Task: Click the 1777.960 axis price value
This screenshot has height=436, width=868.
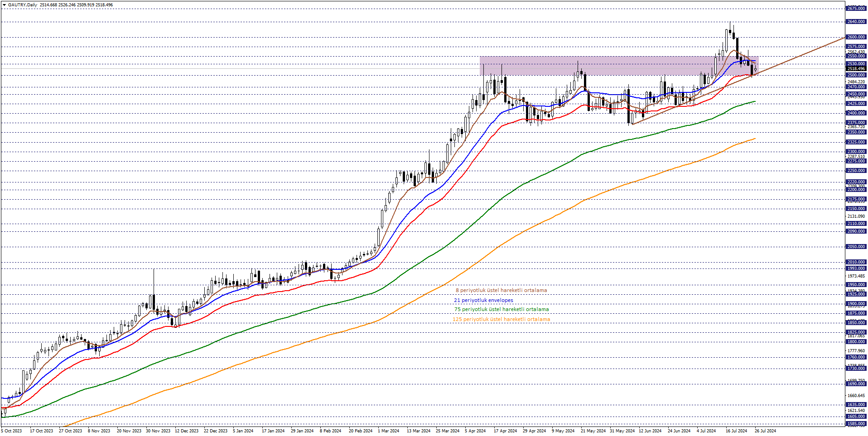Action: click(856, 350)
